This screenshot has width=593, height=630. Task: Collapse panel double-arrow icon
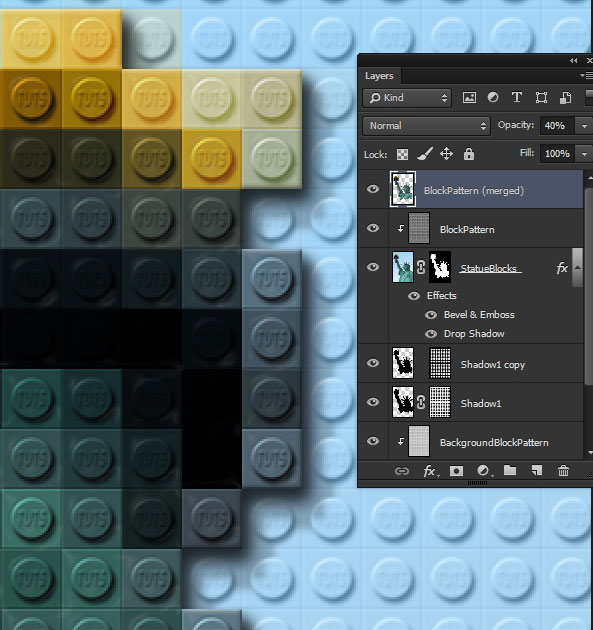(x=573, y=61)
